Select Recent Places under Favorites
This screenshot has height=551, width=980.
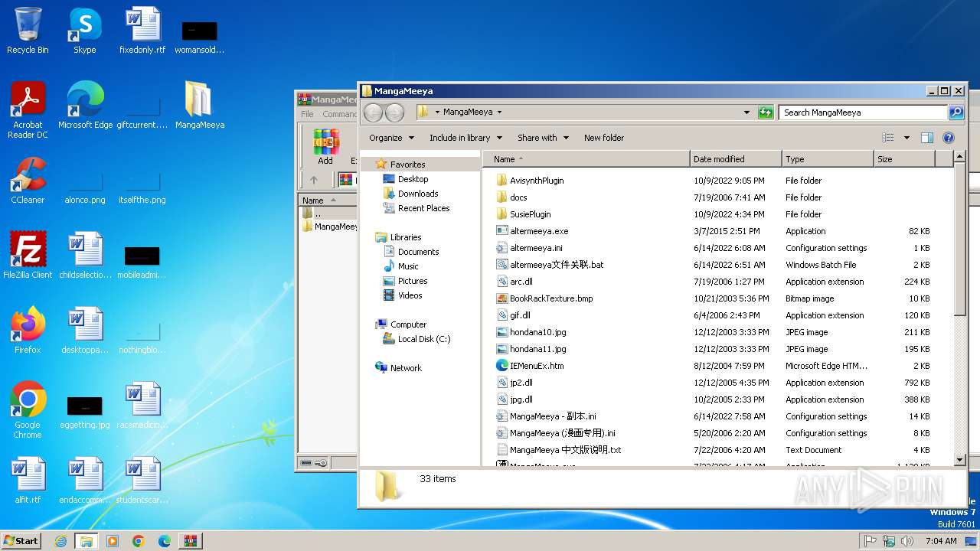(423, 208)
